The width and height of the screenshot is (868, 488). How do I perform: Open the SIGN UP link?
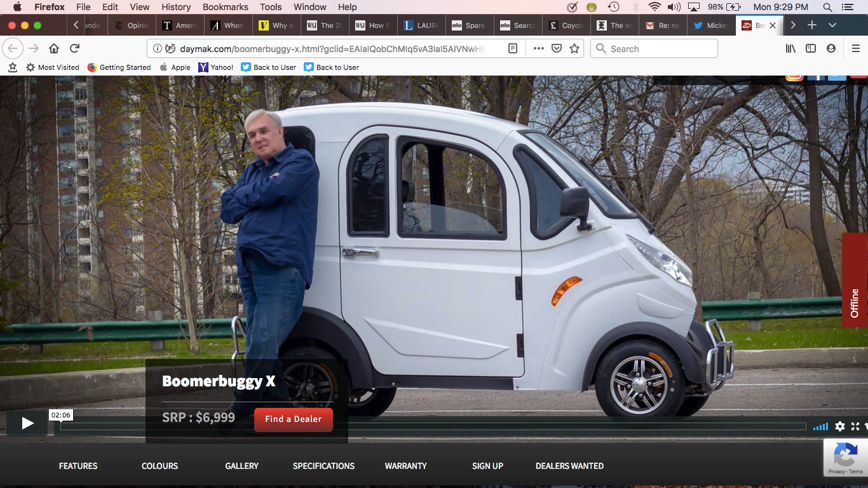[487, 466]
